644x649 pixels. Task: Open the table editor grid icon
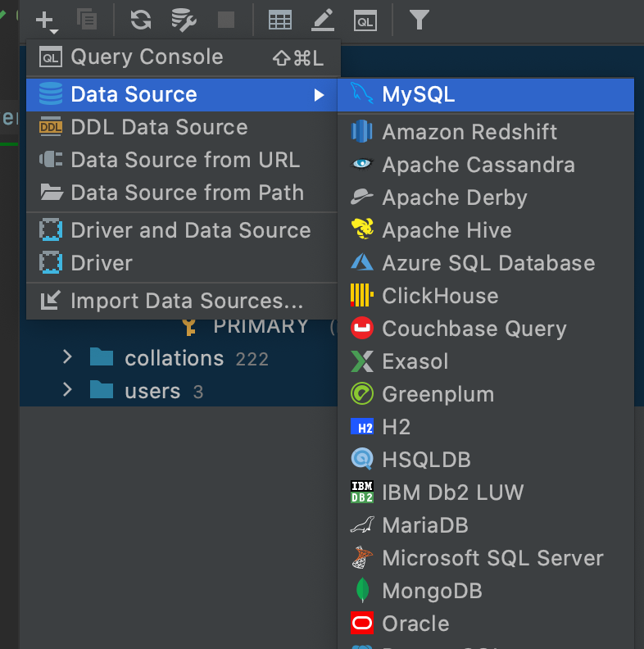click(280, 20)
